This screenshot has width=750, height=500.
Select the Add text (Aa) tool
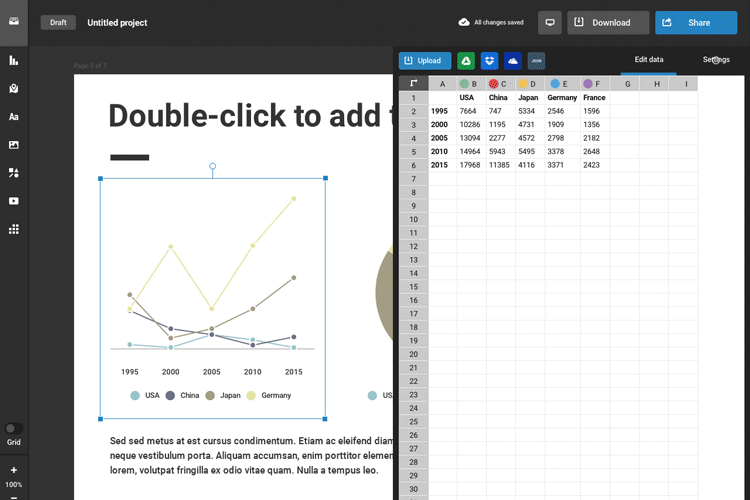(x=14, y=117)
